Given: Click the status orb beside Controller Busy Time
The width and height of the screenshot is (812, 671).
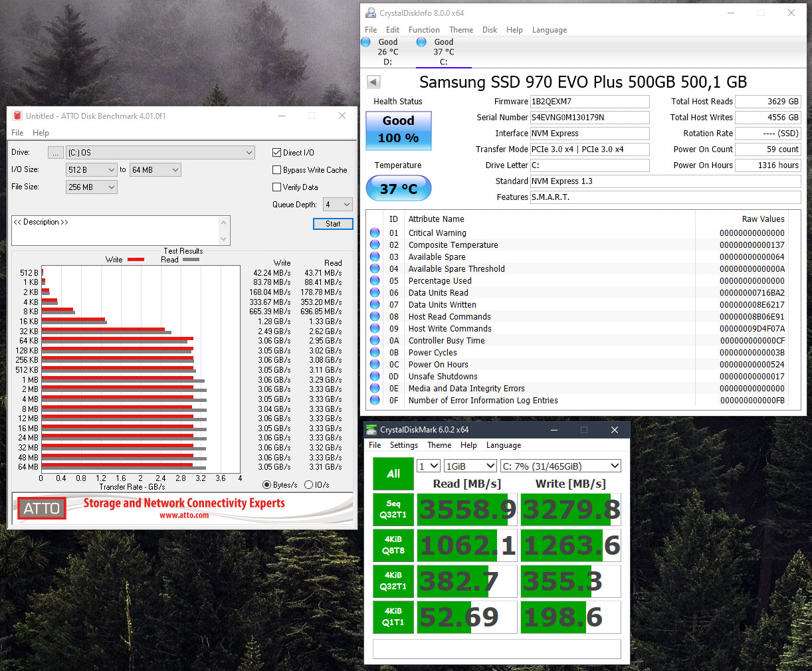Looking at the screenshot, I should click(375, 340).
